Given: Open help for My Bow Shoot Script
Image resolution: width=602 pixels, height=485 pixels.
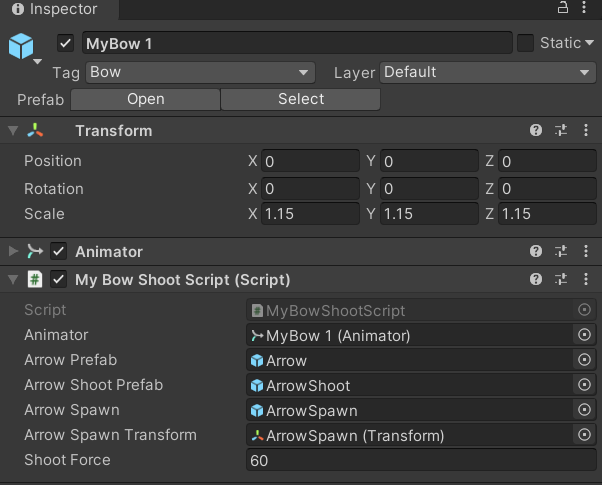Looking at the screenshot, I should 536,280.
